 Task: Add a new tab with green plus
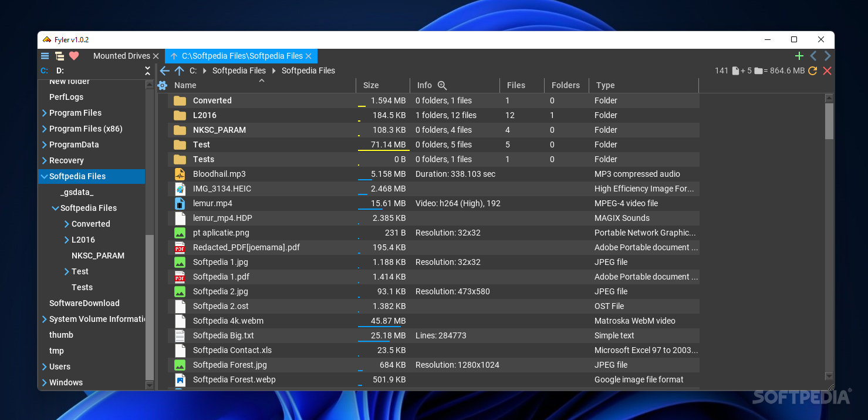click(799, 56)
